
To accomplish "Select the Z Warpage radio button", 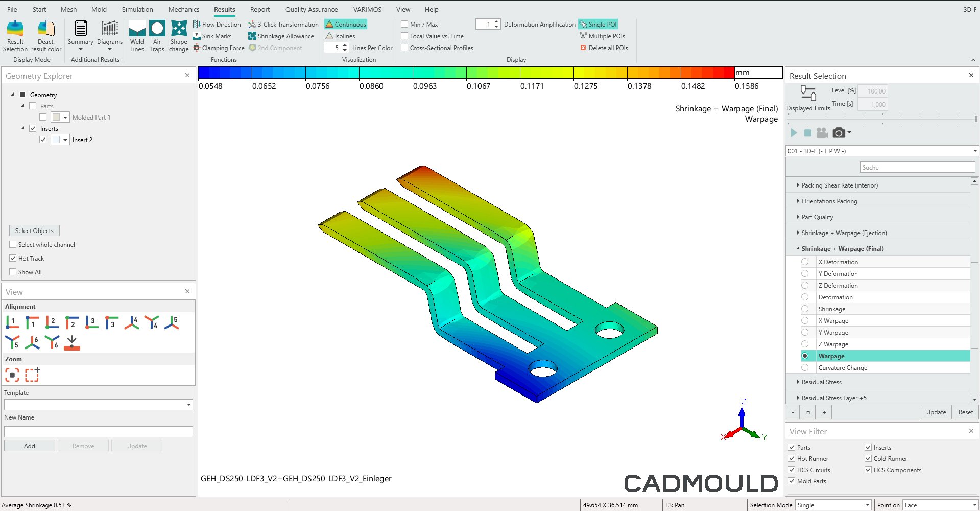I will click(x=805, y=344).
